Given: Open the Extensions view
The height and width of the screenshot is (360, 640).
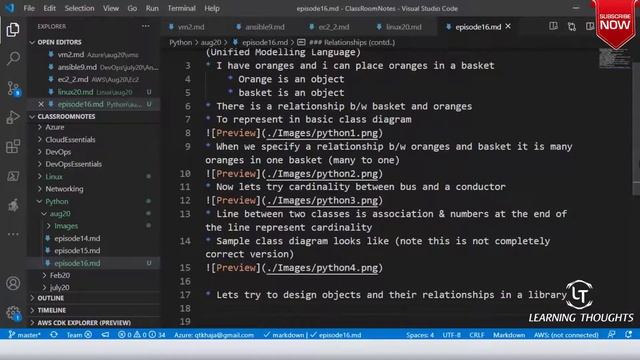Looking at the screenshot, I should click(13, 147).
